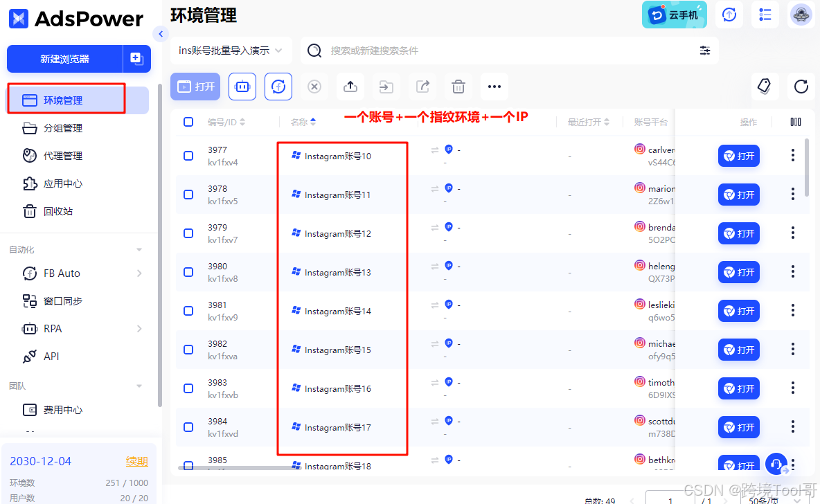Click the page number input field

(670, 500)
